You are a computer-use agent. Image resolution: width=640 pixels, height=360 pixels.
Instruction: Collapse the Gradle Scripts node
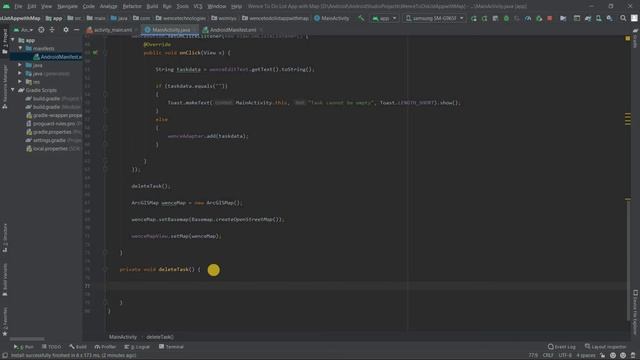13,90
